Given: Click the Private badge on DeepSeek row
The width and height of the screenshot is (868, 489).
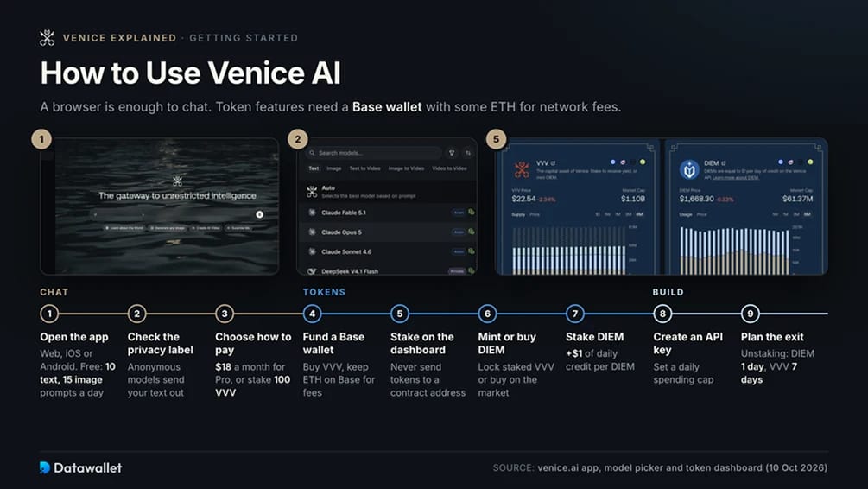Looking at the screenshot, I should [x=457, y=271].
